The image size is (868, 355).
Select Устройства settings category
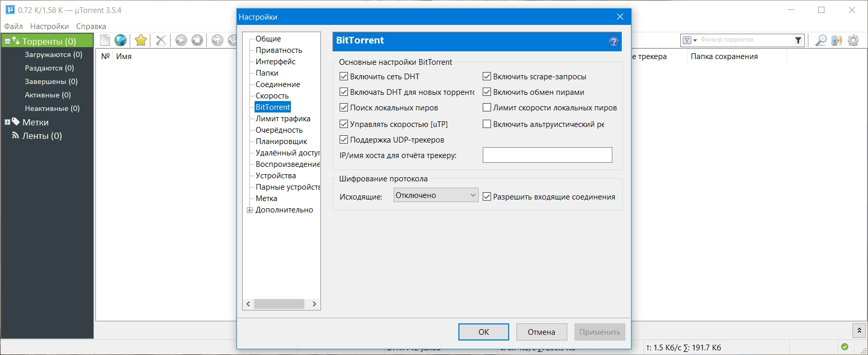pos(275,175)
